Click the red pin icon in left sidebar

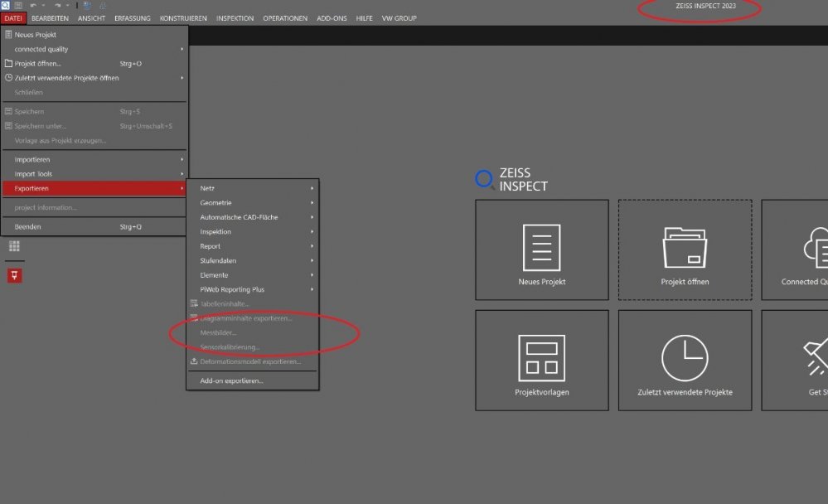[14, 276]
